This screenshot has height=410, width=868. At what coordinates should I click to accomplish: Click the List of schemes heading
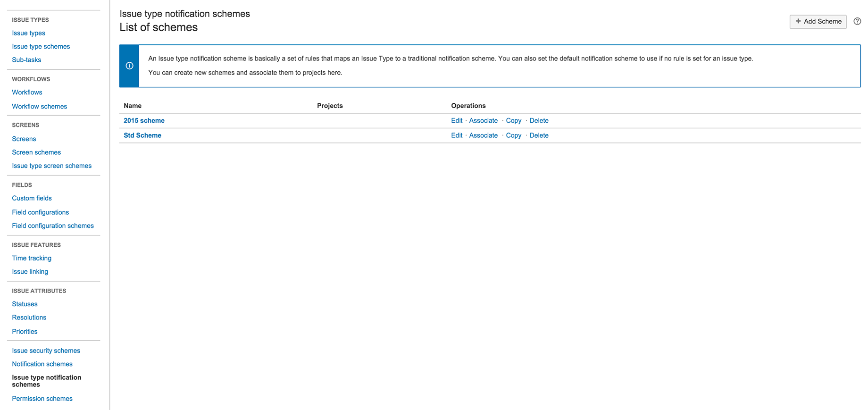(159, 27)
